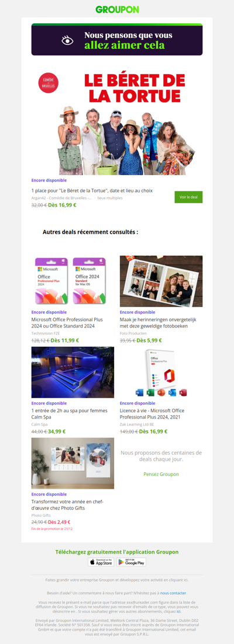Click 'Nous proposons des centaines de deals' text
This screenshot has width=234, height=644.
[x=161, y=456]
